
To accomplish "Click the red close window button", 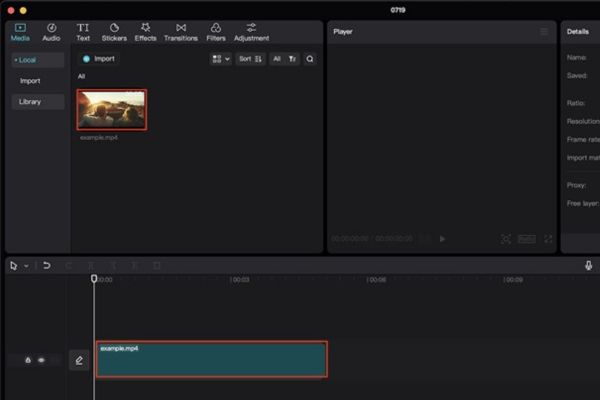I will point(11,10).
